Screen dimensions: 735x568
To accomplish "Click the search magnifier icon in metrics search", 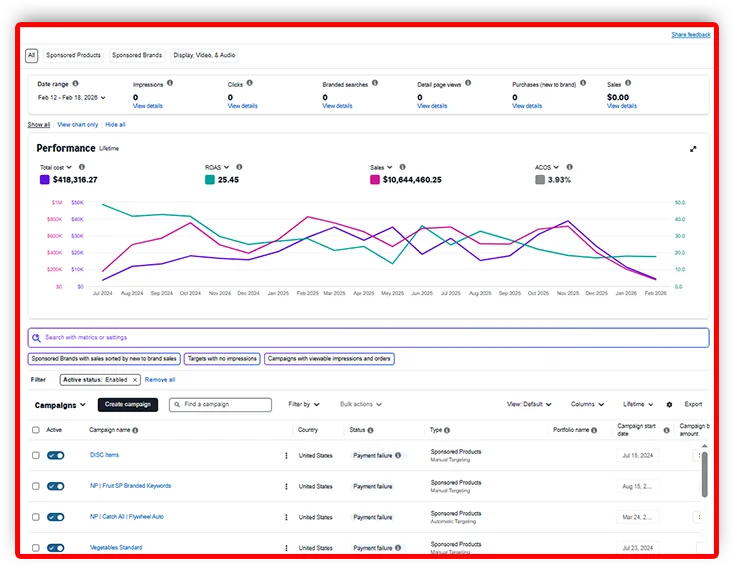I will [36, 338].
